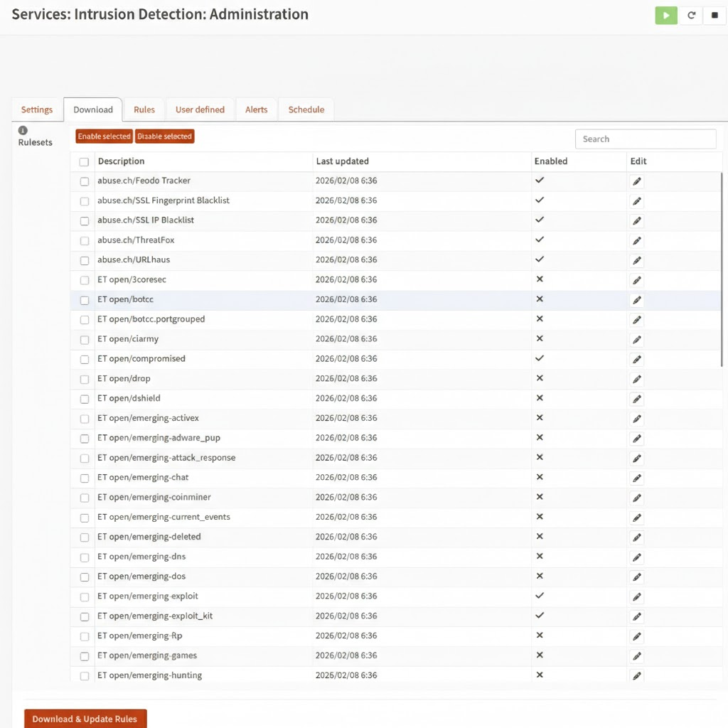Click the Enable selected button
Image resolution: width=728 pixels, height=728 pixels.
click(x=104, y=136)
